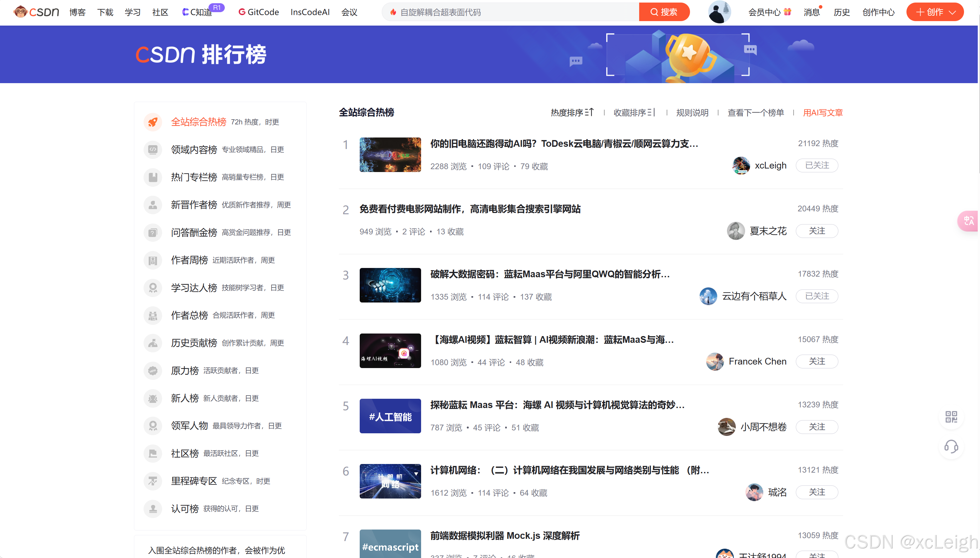
Task: Open 历史 link in header
Action: (841, 12)
